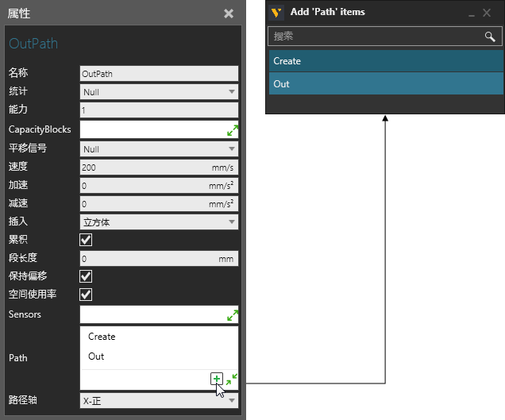The image size is (505, 420).
Task: Minimize the Add 'Path' items window
Action: [472, 13]
